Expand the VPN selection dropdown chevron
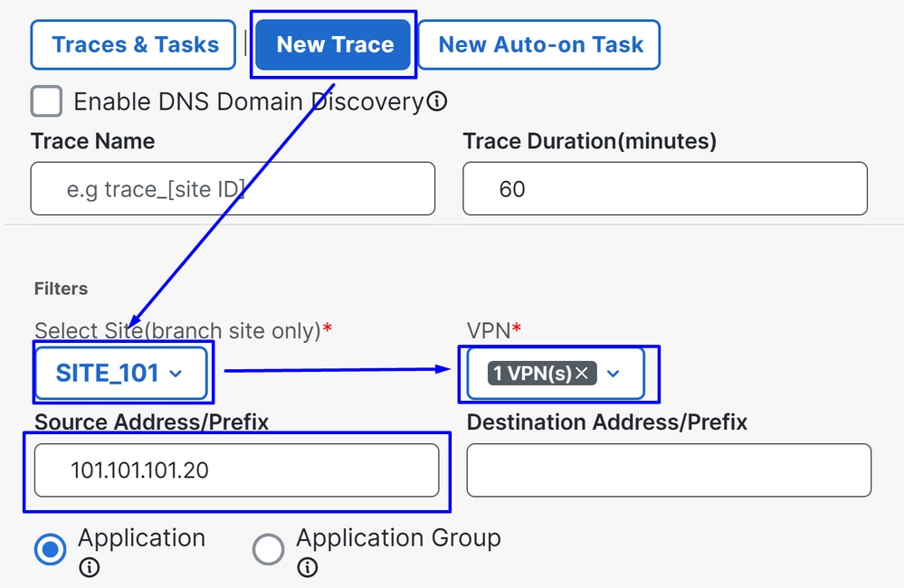 pyautogui.click(x=614, y=372)
